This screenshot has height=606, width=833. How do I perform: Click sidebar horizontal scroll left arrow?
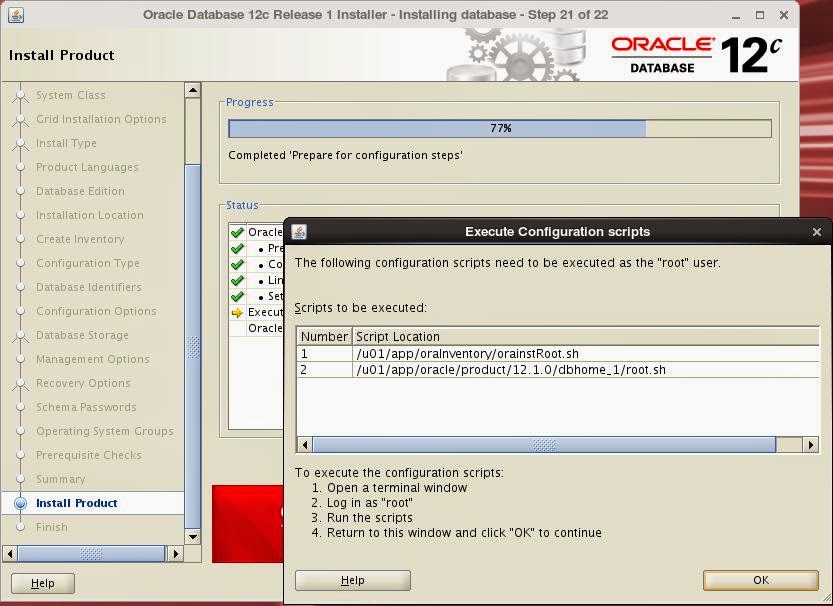(x=10, y=554)
